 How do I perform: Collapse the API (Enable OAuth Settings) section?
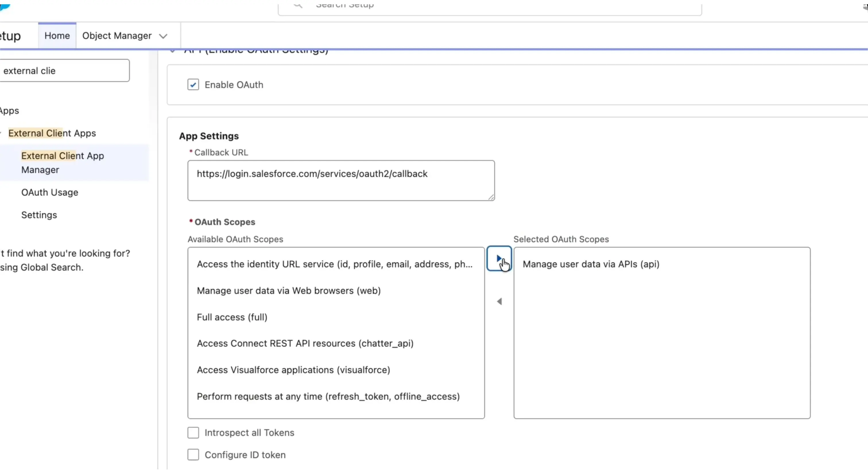coord(173,51)
